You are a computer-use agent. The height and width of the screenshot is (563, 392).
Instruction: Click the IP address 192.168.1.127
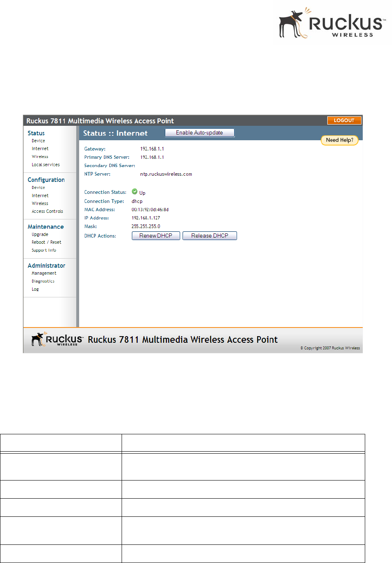[146, 218]
